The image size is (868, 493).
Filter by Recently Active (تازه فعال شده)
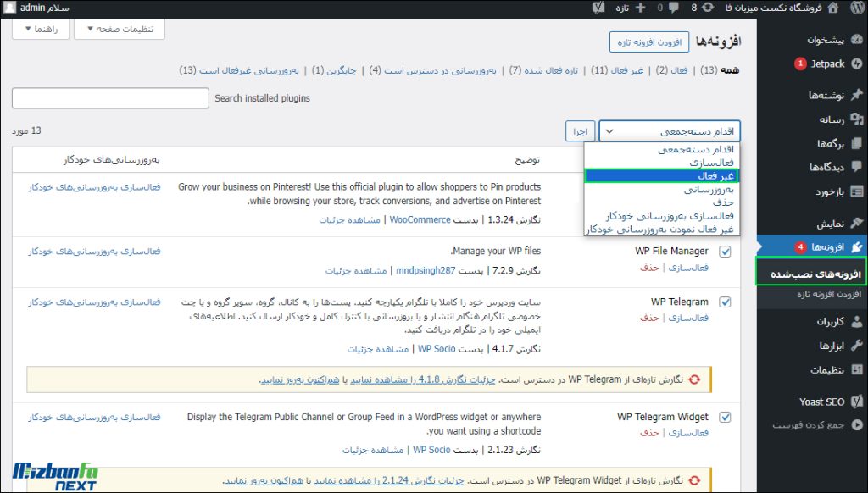tap(551, 70)
